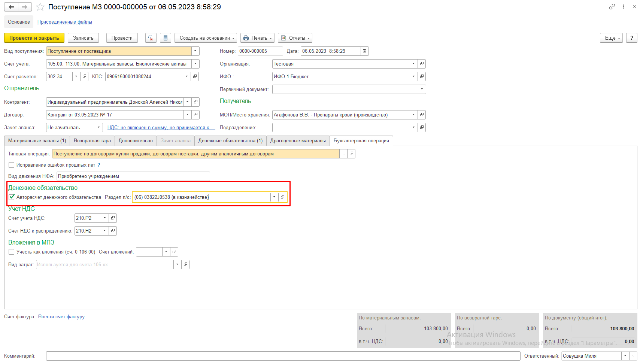The height and width of the screenshot is (364, 643).
Task: Open Счет учета НДС 210.Р2 form icon
Action: tap(113, 218)
